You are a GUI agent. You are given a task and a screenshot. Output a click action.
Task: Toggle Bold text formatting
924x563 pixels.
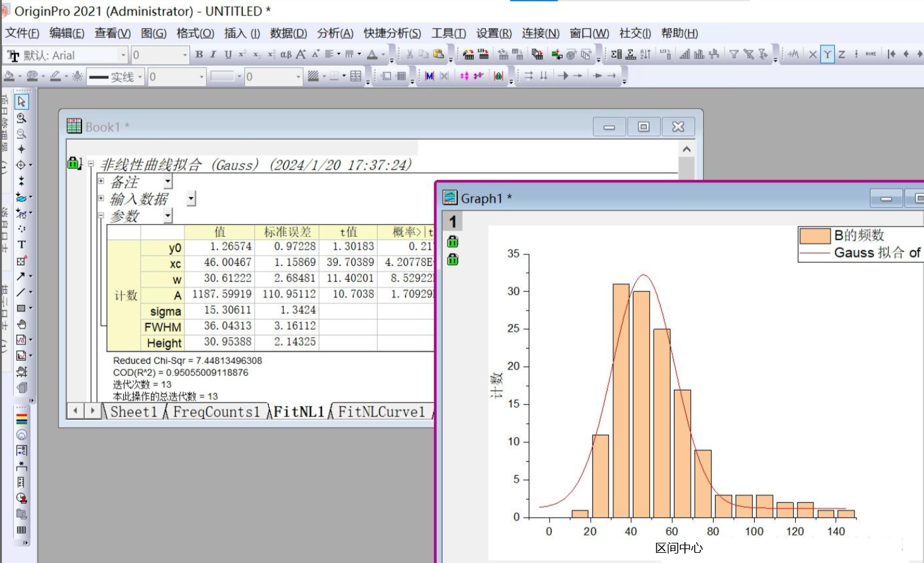pyautogui.click(x=199, y=55)
